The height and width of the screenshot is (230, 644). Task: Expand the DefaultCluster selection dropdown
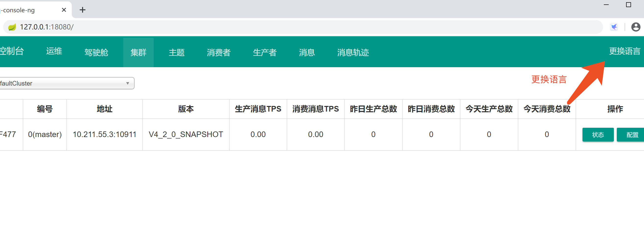point(67,83)
